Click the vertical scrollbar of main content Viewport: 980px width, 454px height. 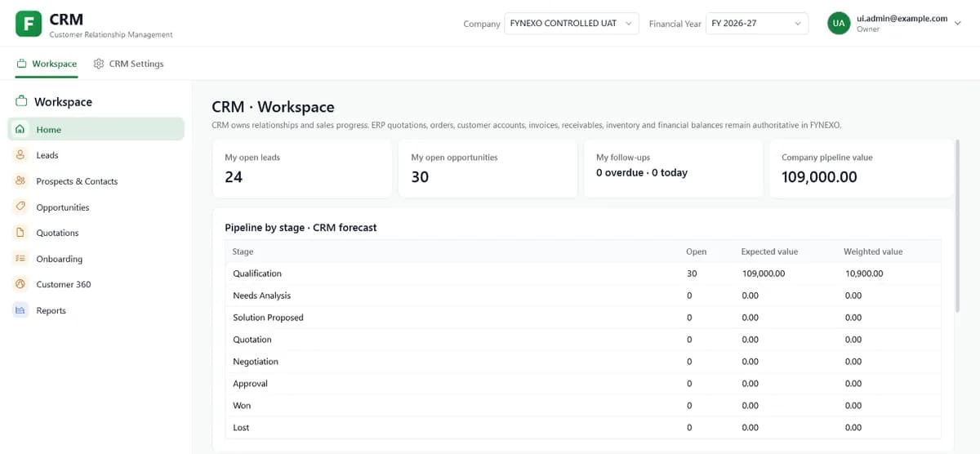point(958,225)
